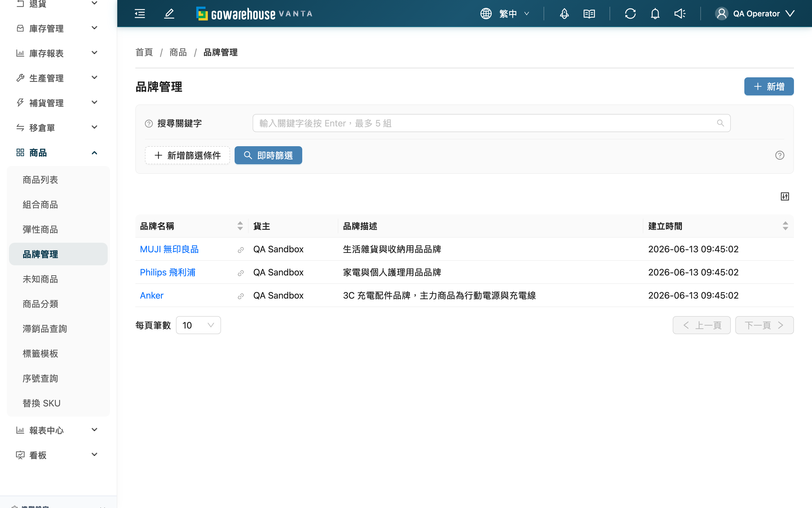Click the help icon beside 搜尋關鍵字
812x508 pixels.
[149, 124]
